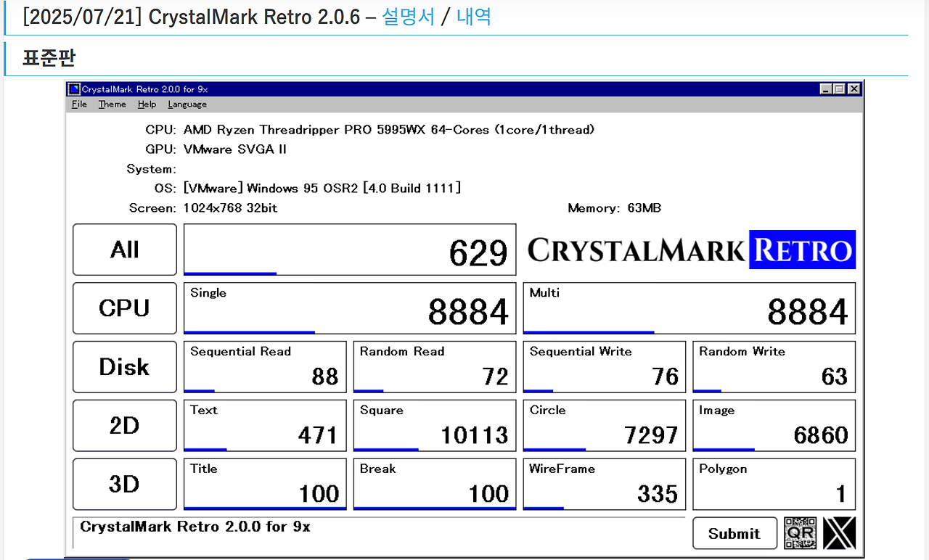Click the Sequential Read score box
The width and height of the screenshot is (929, 560).
click(265, 367)
